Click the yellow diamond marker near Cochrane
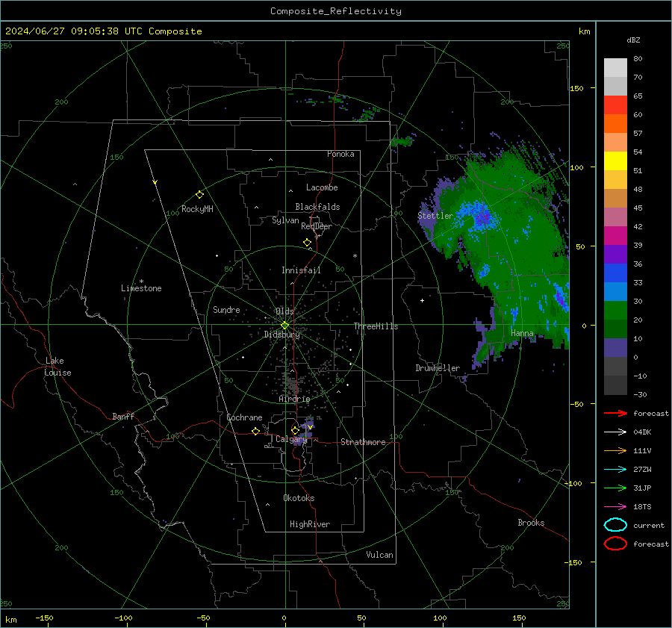Screen dimensions: 672x628 255,432
